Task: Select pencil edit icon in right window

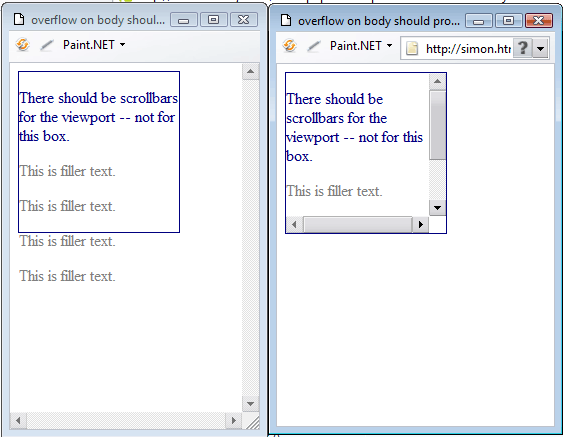Action: [x=314, y=46]
